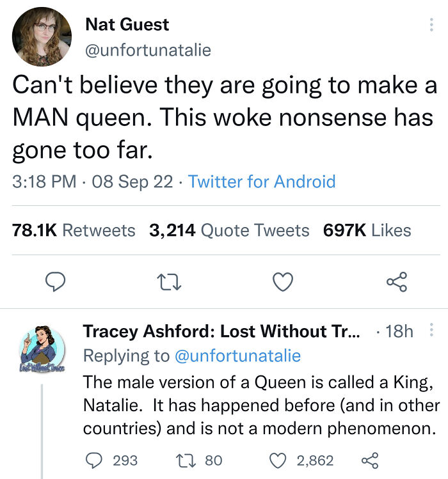Reply to Tracey Ashford's comment
Screen dimensions: 448x479
(x=93, y=460)
